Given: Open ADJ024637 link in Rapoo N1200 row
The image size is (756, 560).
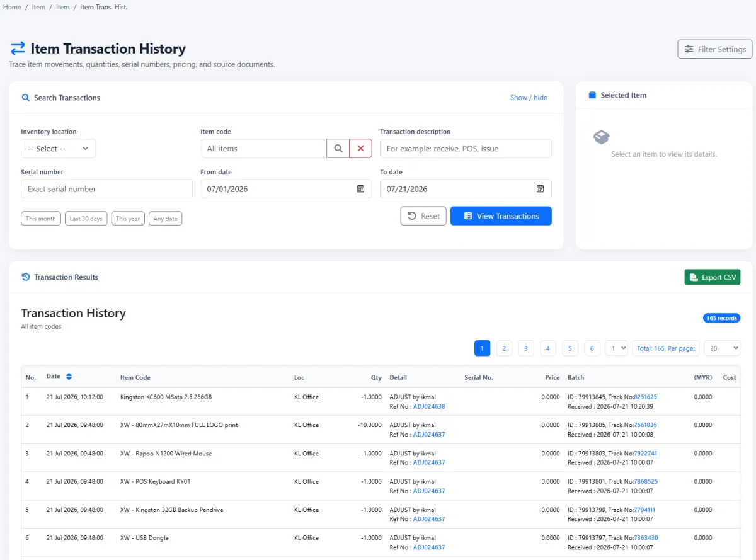Looking at the screenshot, I should [x=429, y=462].
